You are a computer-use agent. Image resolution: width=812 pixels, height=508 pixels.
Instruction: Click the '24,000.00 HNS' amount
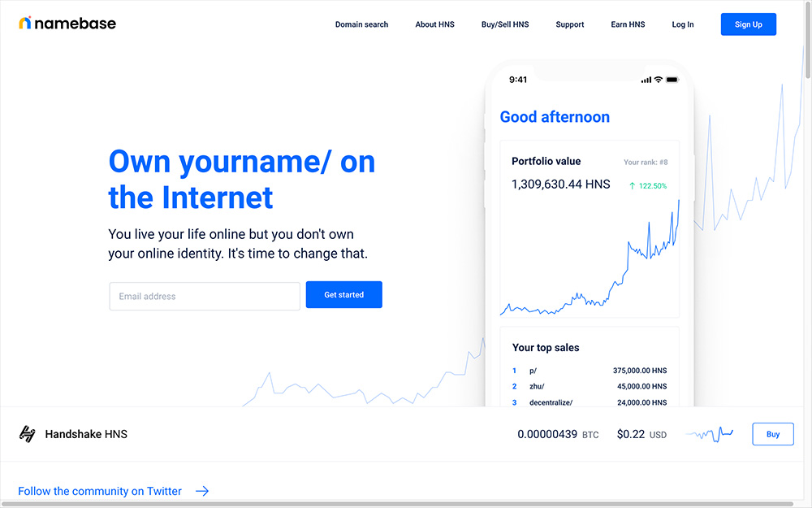641,402
